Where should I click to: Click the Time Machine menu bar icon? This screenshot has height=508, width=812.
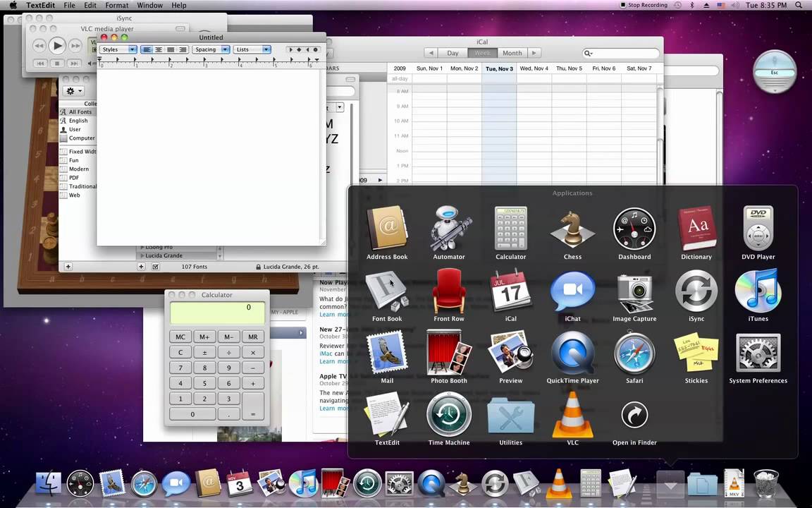(x=677, y=5)
